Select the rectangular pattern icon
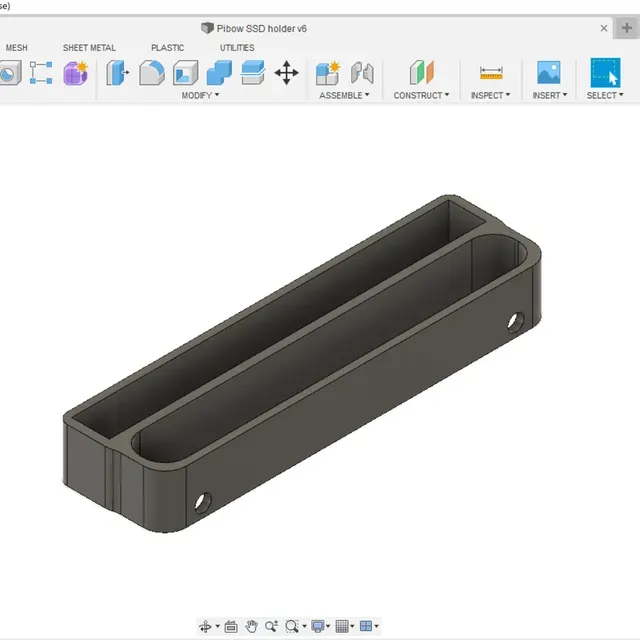The image size is (640, 640). 41,73
